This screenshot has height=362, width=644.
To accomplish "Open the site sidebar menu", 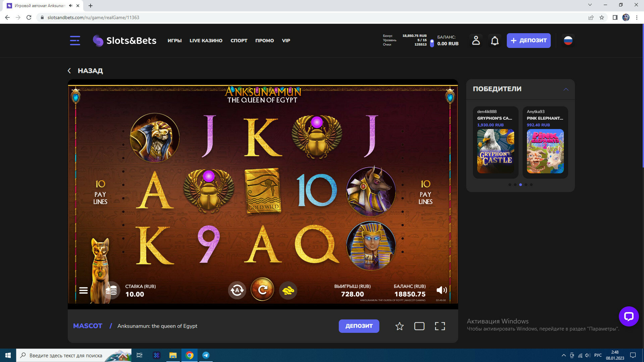I will [75, 41].
